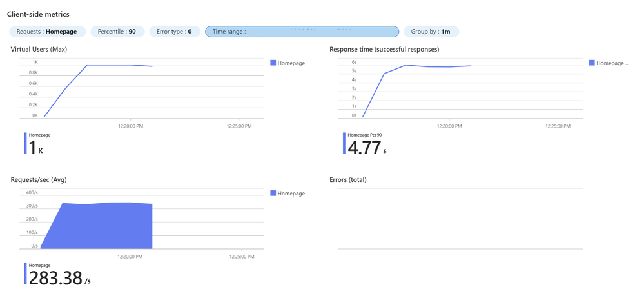Screen dimensions: 644x298
Task: Click the Requests/sec (Avg) chart title
Action: [x=38, y=179]
